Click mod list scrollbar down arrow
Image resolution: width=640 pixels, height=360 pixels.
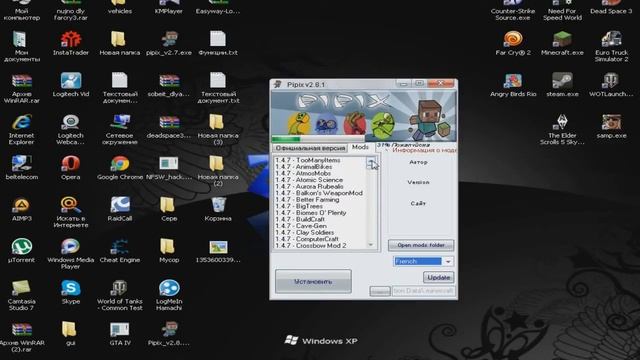[371, 245]
